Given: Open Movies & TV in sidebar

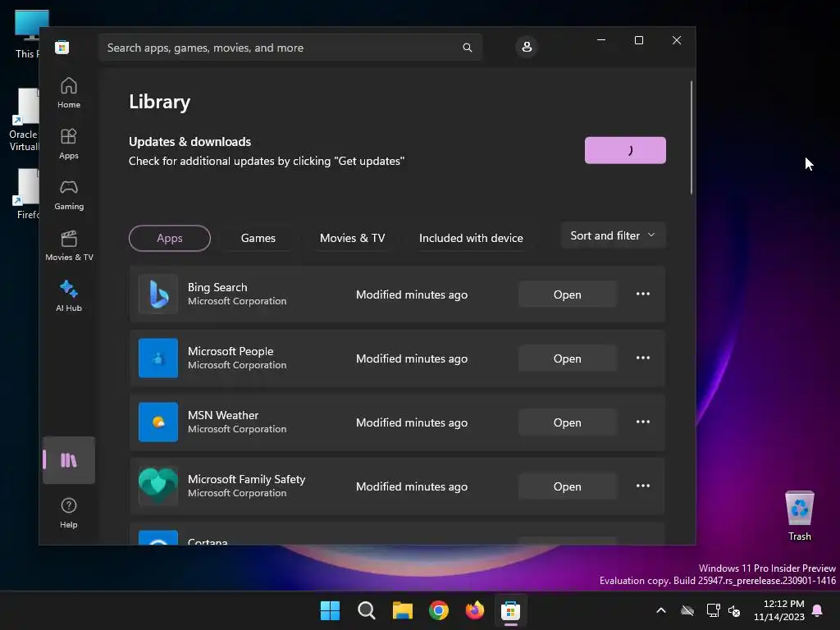Looking at the screenshot, I should point(69,245).
